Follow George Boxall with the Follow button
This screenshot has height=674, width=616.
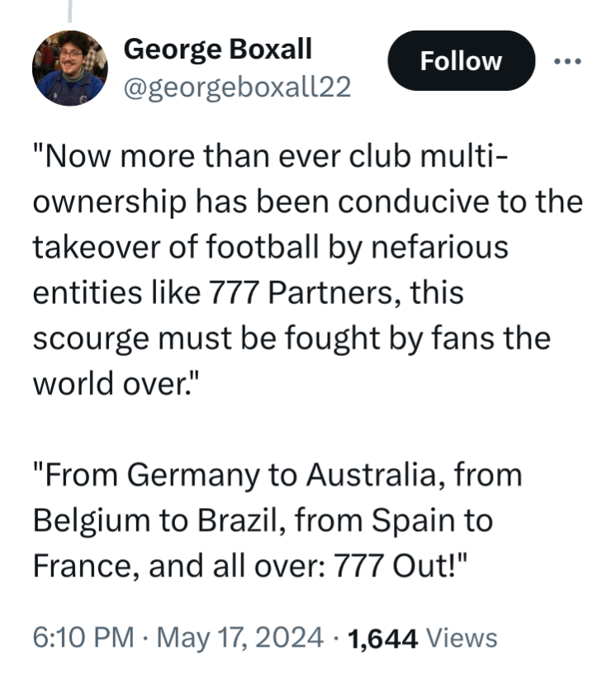tap(462, 60)
